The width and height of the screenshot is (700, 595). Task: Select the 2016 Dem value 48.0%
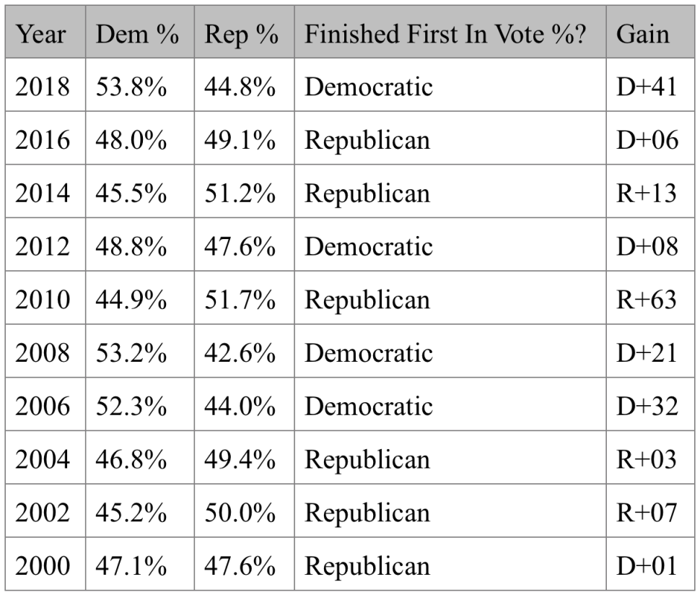pyautogui.click(x=140, y=138)
